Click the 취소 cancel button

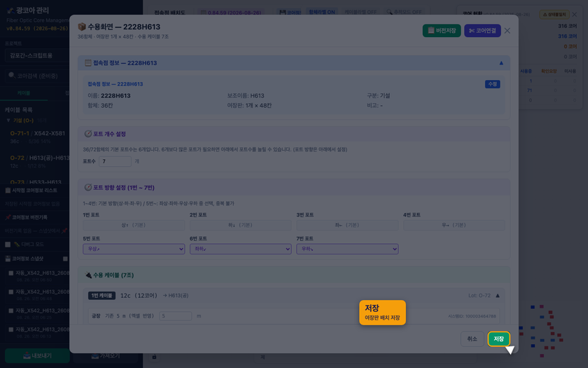(x=472, y=339)
